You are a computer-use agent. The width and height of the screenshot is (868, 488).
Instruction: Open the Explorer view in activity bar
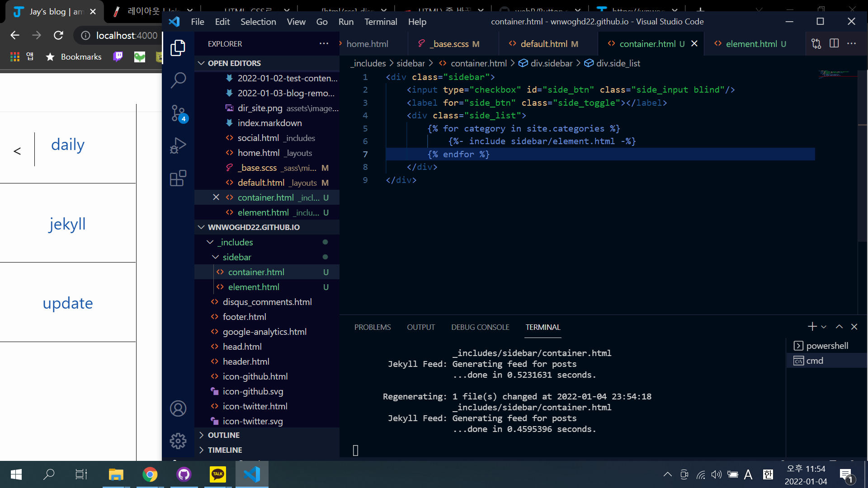178,48
